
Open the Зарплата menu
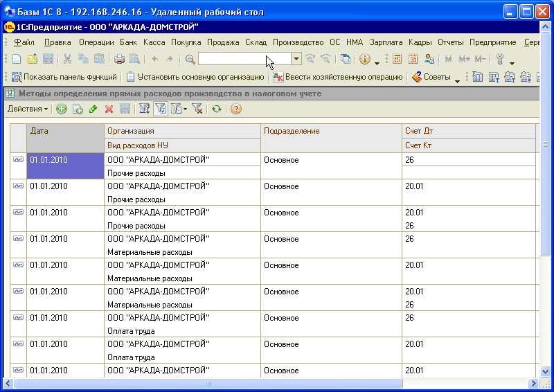pyautogui.click(x=386, y=42)
